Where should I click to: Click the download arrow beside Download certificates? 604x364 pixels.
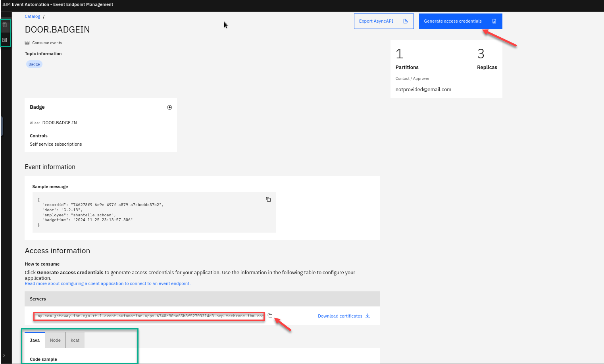[367, 316]
